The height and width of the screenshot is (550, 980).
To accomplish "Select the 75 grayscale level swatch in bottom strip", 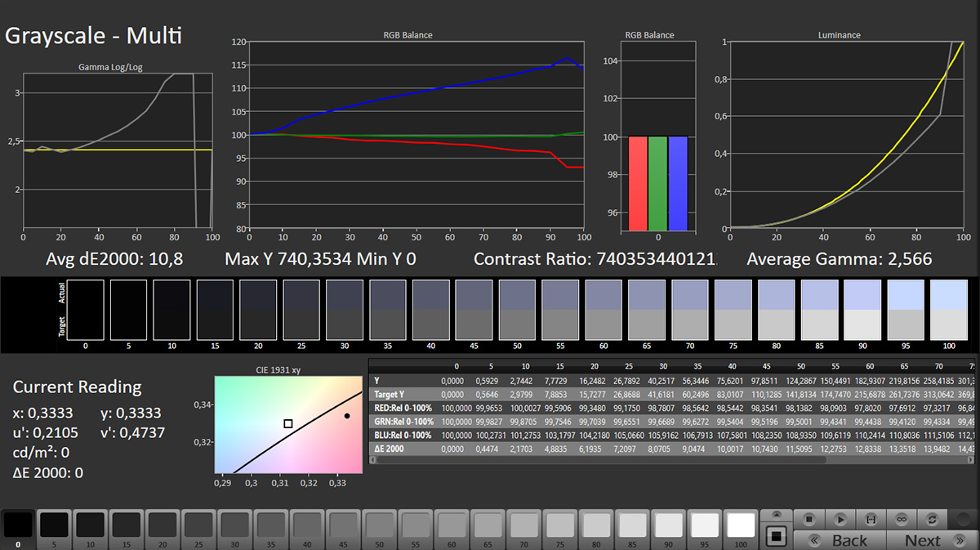I will click(559, 529).
